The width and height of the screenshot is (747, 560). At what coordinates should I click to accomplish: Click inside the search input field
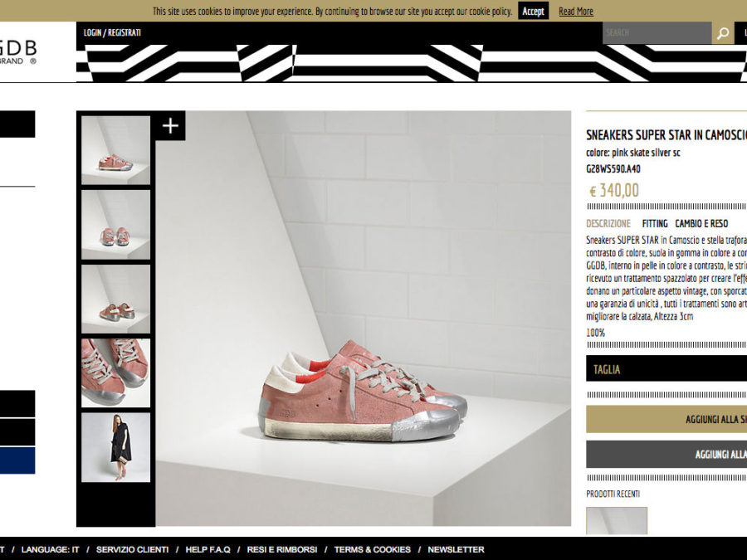tap(656, 33)
